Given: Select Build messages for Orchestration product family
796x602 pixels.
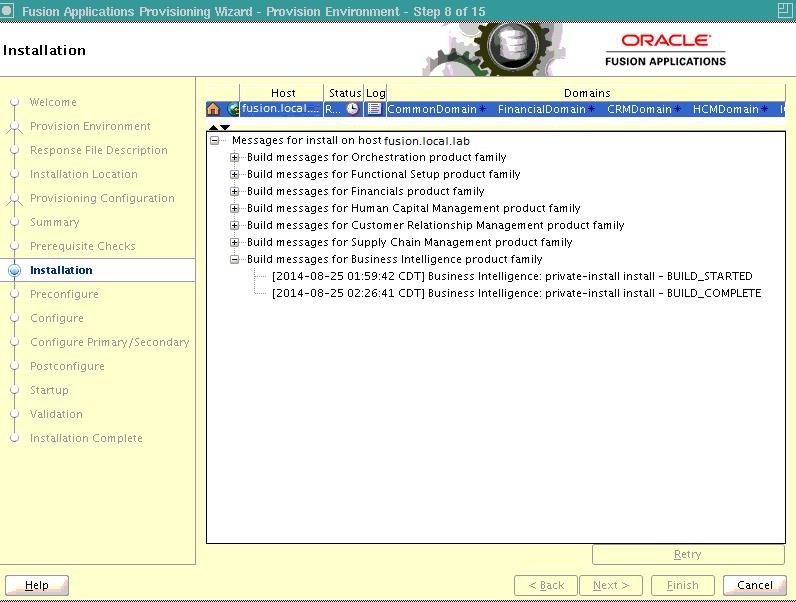Looking at the screenshot, I should [377, 157].
